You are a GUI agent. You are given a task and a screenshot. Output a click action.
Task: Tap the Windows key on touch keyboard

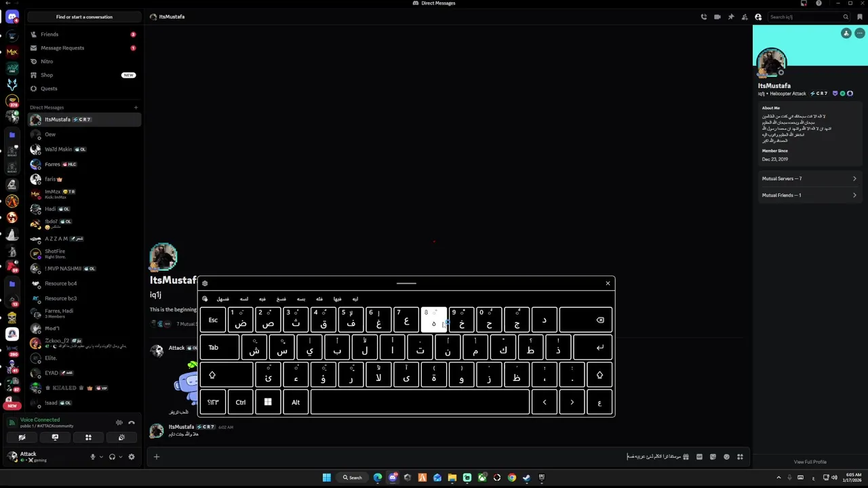[x=268, y=403]
